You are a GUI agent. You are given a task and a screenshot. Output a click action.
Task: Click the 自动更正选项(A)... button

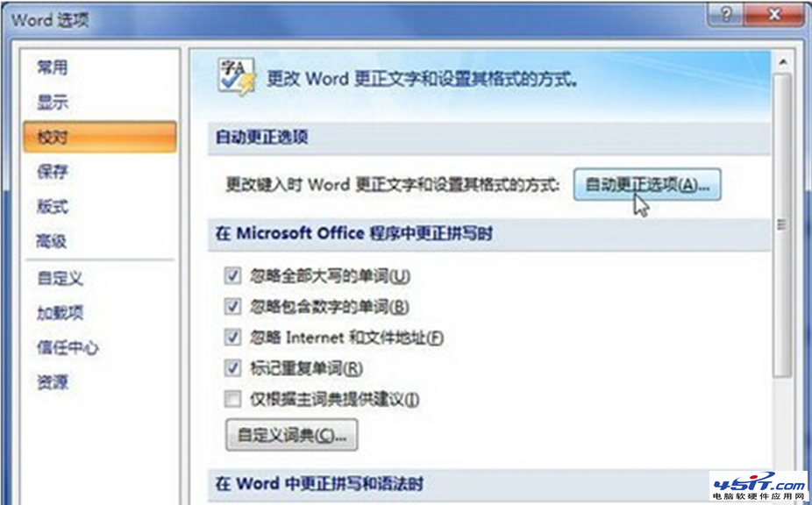pos(647,184)
